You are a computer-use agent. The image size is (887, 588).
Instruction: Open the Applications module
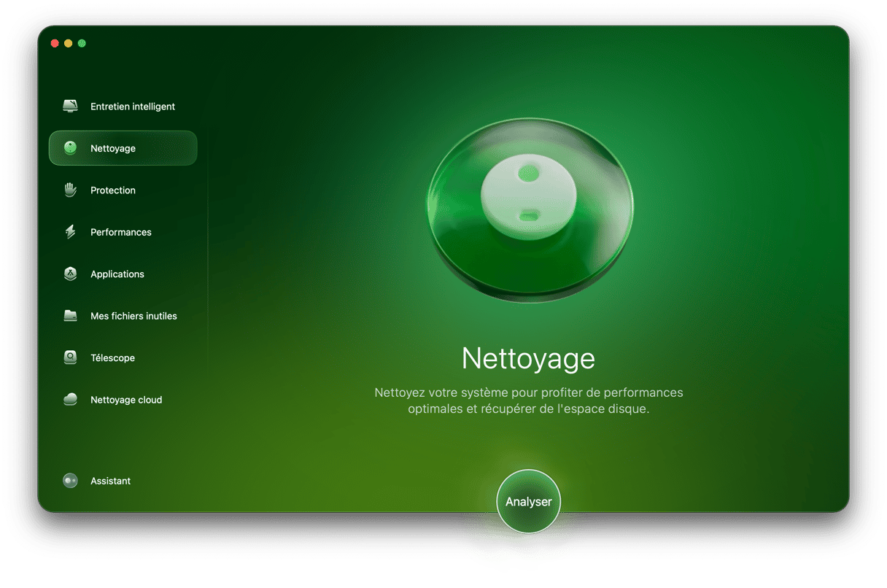pyautogui.click(x=123, y=274)
